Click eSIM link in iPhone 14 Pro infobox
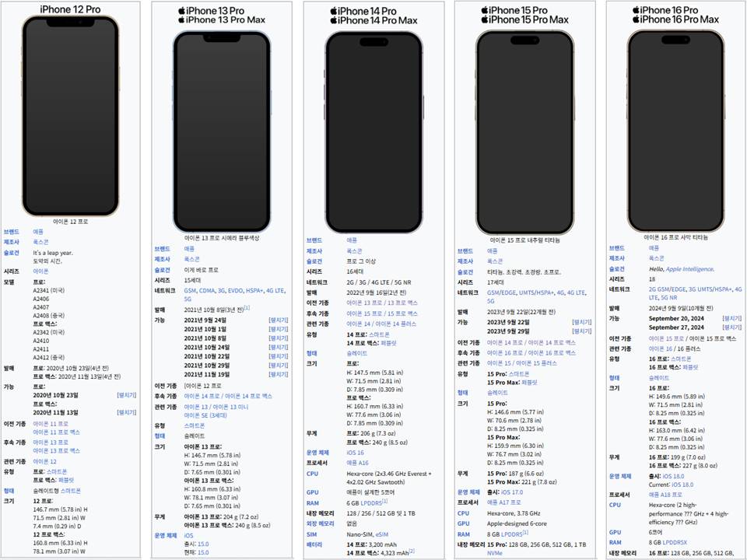Image resolution: width=747 pixels, height=560 pixels. (382, 535)
